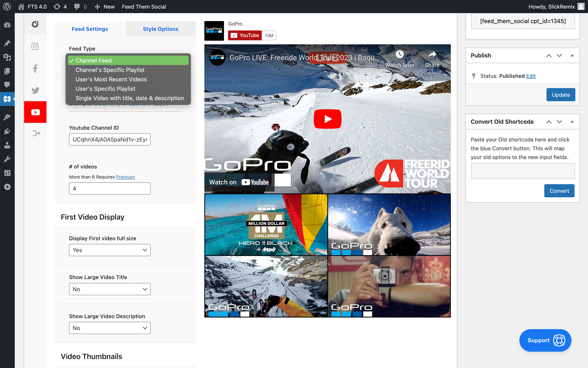The height and width of the screenshot is (368, 588).
Task: Move Publish panel down
Action: [559, 56]
